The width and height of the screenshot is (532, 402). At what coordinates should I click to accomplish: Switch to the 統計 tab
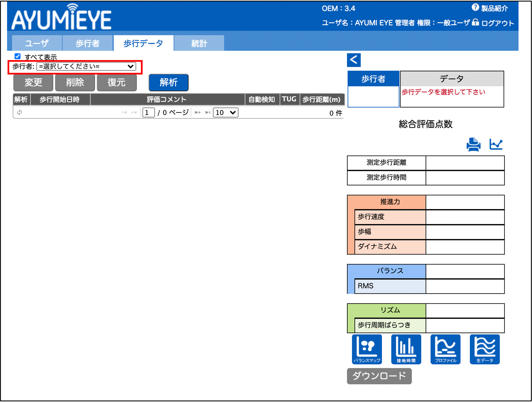click(199, 43)
